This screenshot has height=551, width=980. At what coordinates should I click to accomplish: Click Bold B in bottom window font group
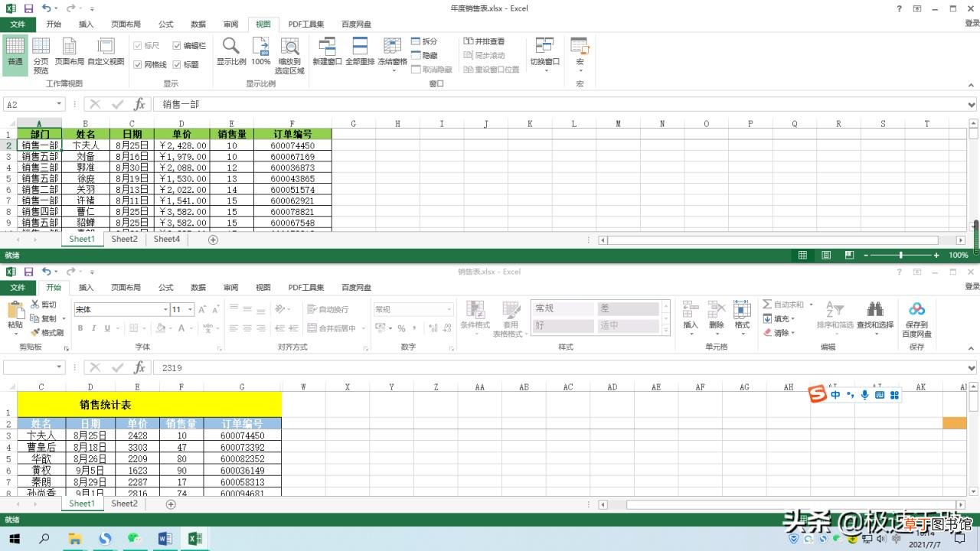pyautogui.click(x=79, y=328)
